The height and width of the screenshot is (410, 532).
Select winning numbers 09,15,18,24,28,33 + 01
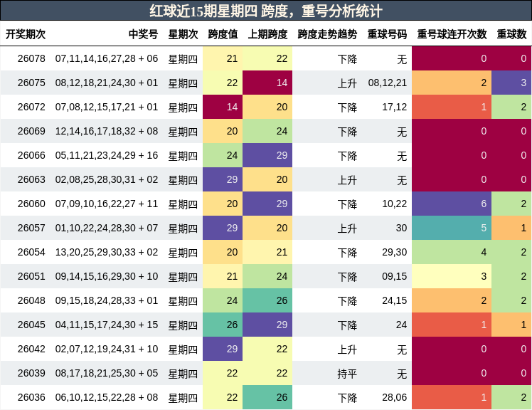pos(107,300)
